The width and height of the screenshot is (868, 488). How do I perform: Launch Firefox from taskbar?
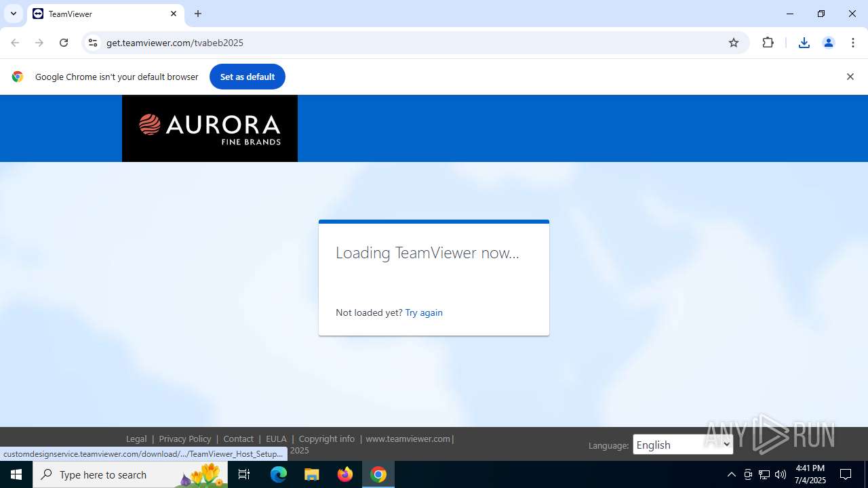(345, 474)
